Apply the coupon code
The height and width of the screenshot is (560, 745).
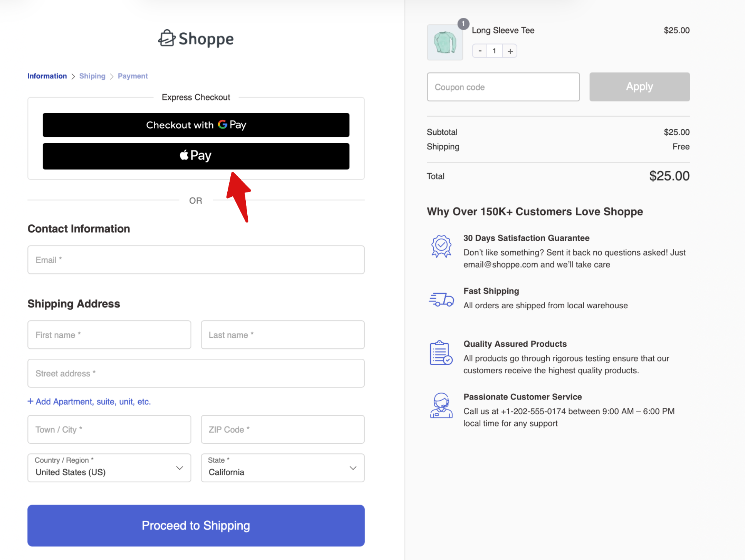pyautogui.click(x=639, y=87)
